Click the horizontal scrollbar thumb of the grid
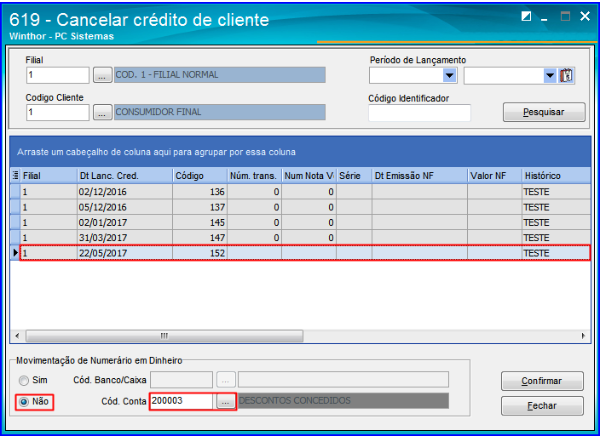Viewport: 602px width, 436px height. tap(164, 336)
